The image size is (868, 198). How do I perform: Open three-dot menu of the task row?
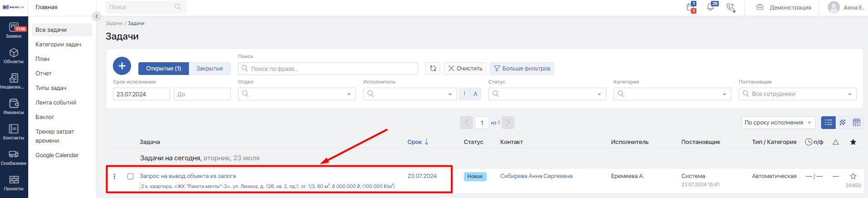pos(114,176)
